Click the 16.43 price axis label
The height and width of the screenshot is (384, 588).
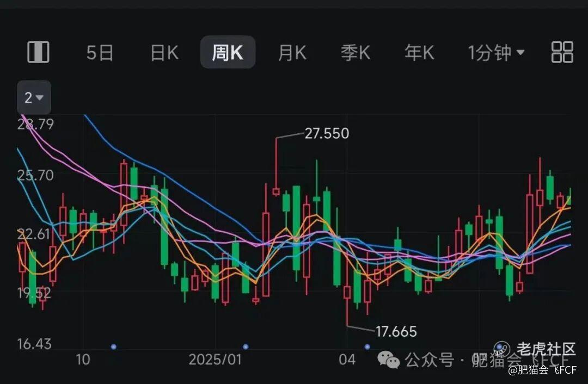[34, 344]
